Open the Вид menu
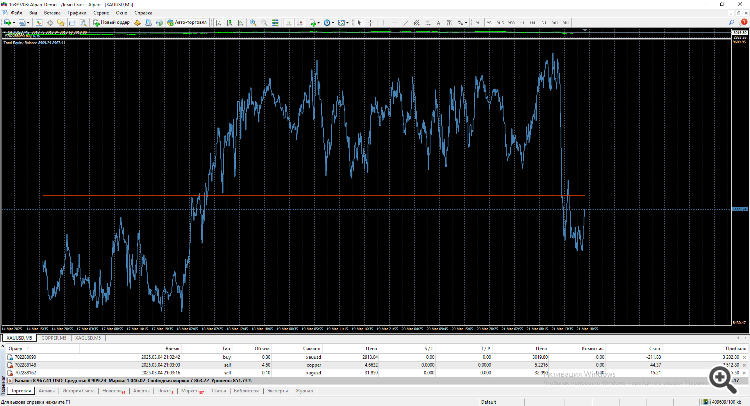 [x=33, y=13]
